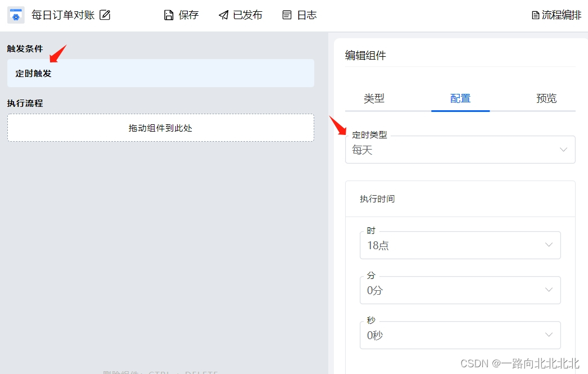Select the 配置 tab
Screen dimensions: 588x374
[x=460, y=98]
